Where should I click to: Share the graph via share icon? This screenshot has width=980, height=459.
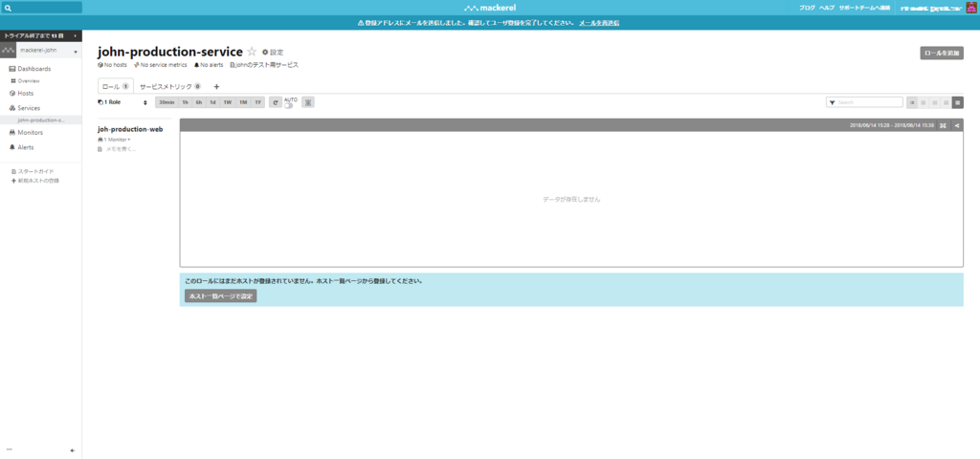957,125
